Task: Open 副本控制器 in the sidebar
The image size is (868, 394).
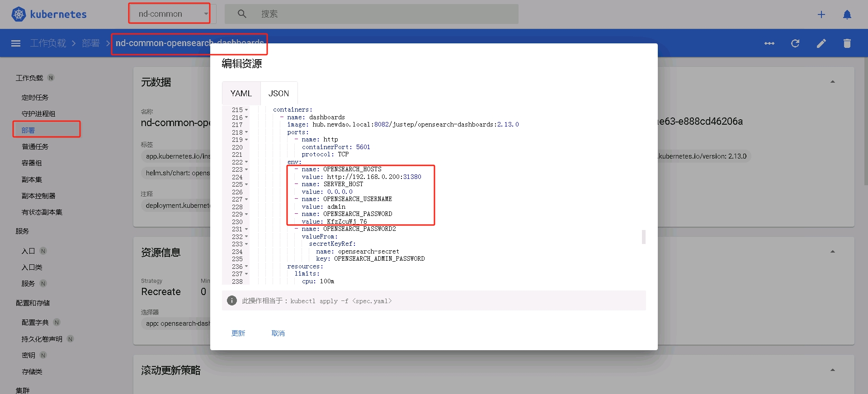Action: (38, 196)
